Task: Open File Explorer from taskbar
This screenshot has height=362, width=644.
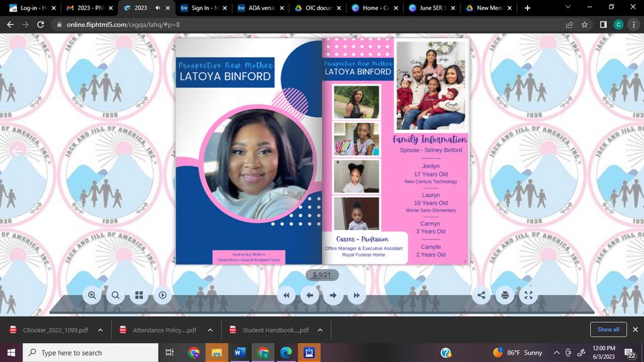Action: (217, 353)
